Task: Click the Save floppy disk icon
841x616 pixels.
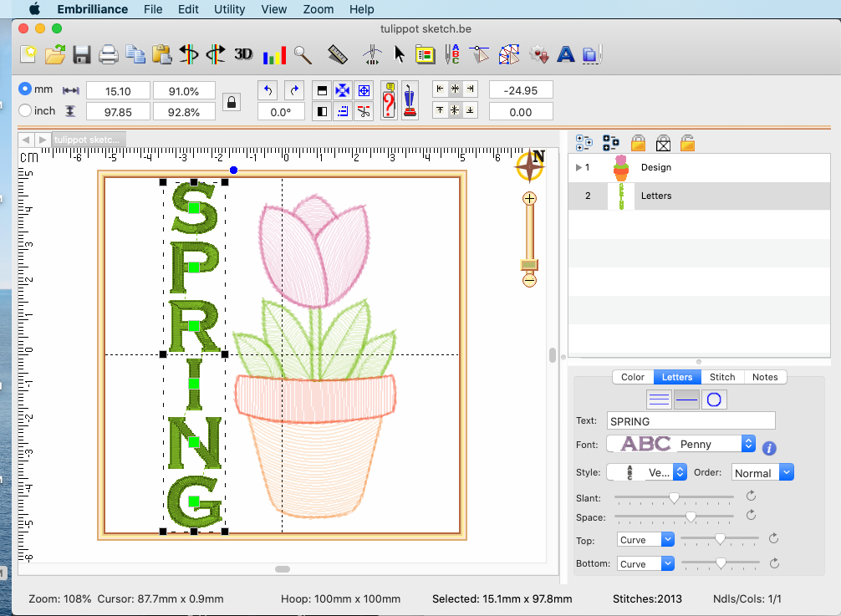Action: pos(81,55)
